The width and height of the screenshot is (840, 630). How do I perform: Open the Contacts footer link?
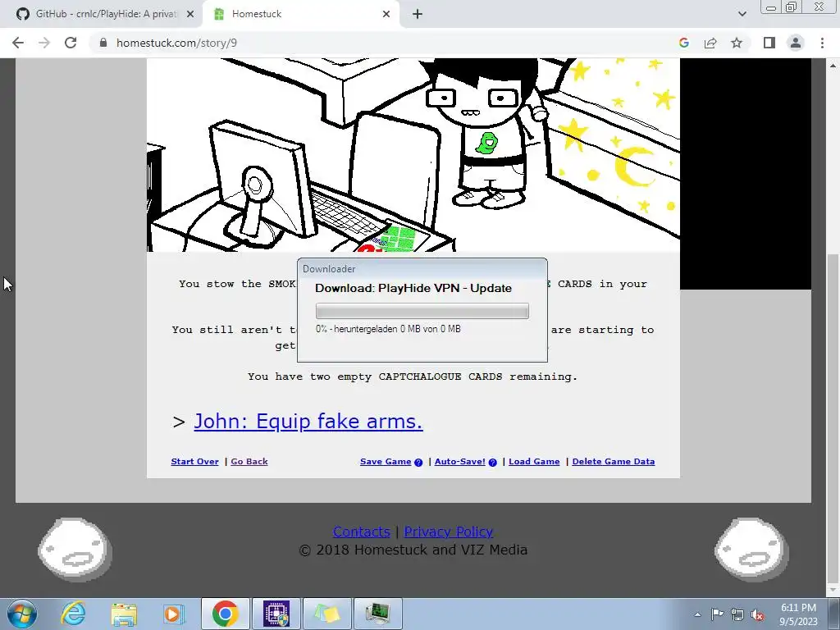click(x=361, y=532)
